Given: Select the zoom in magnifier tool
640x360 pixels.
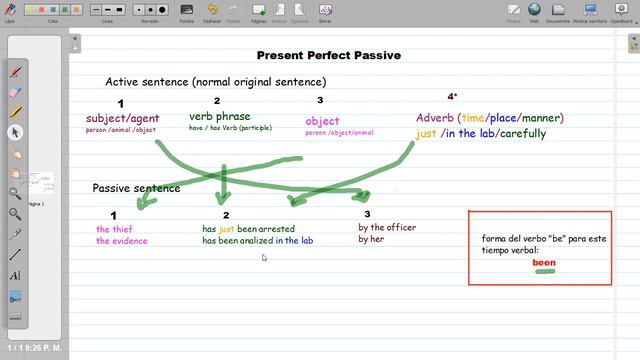Looking at the screenshot, I should [16, 193].
